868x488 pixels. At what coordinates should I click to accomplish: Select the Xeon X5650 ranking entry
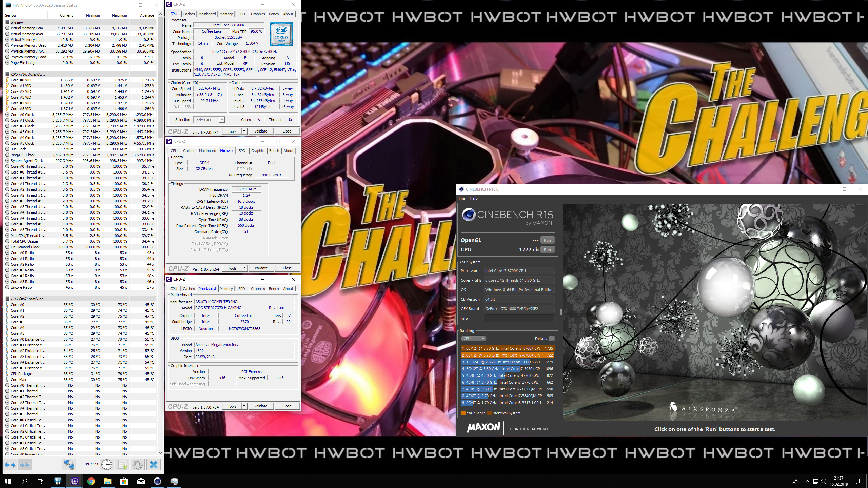508,362
